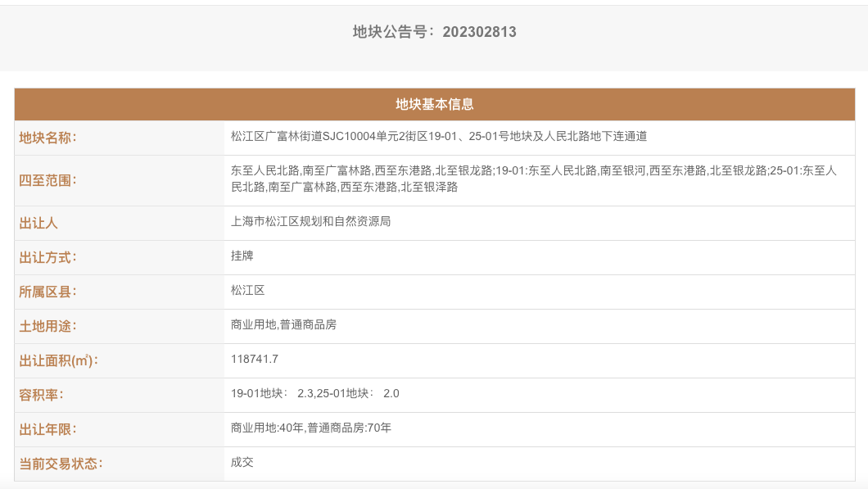
Task: Click the 成交 transaction status value
Action: 242,462
